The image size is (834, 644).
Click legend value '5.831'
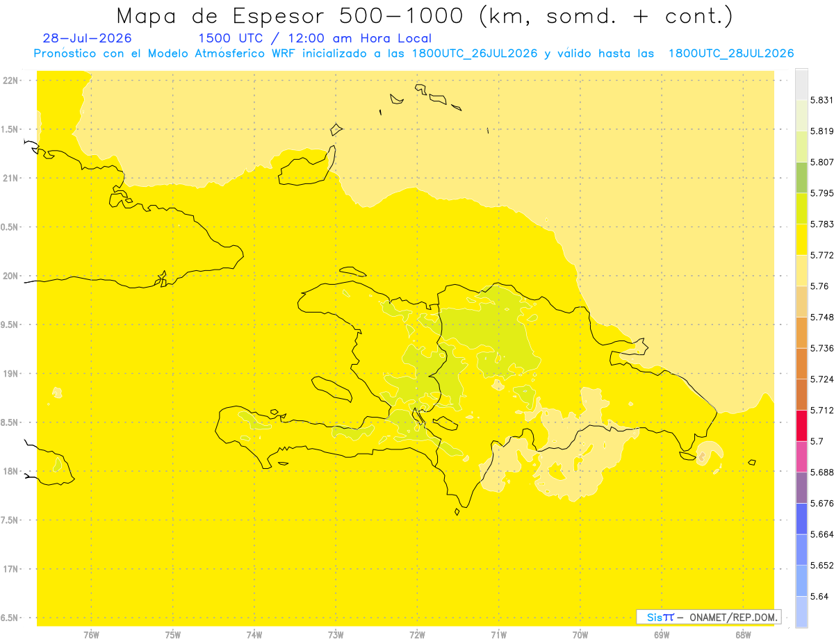tap(821, 100)
